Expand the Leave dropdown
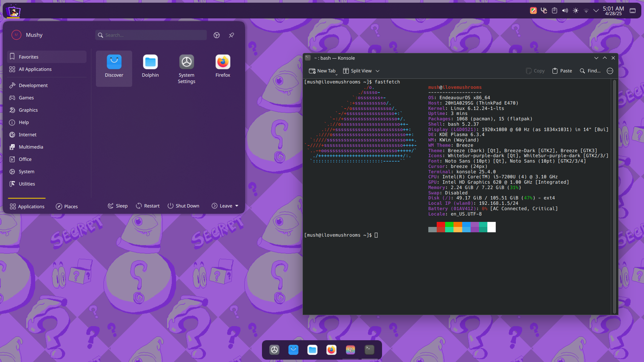 tap(225, 206)
